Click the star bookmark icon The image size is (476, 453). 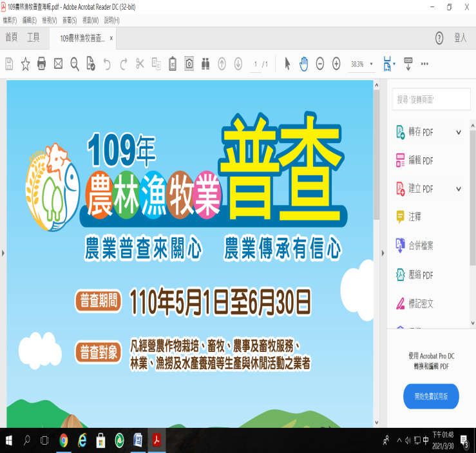tap(25, 64)
